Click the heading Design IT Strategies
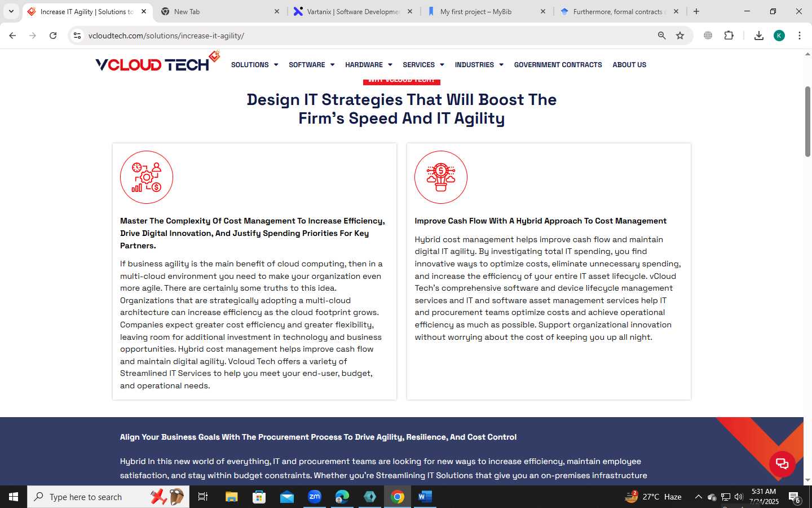 (401, 109)
